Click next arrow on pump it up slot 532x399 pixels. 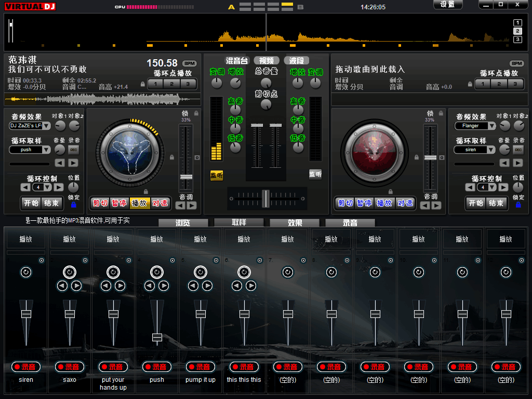(x=208, y=286)
